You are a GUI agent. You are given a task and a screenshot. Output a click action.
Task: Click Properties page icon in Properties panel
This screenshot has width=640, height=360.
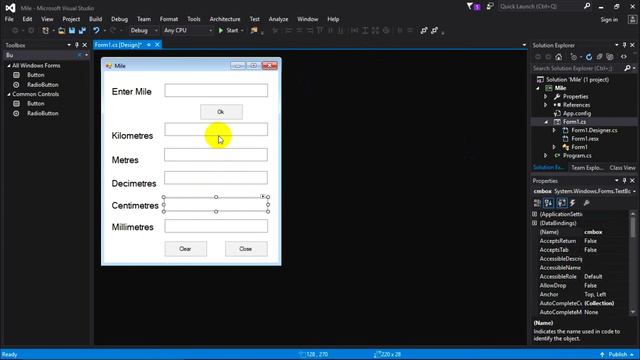(x=562, y=203)
